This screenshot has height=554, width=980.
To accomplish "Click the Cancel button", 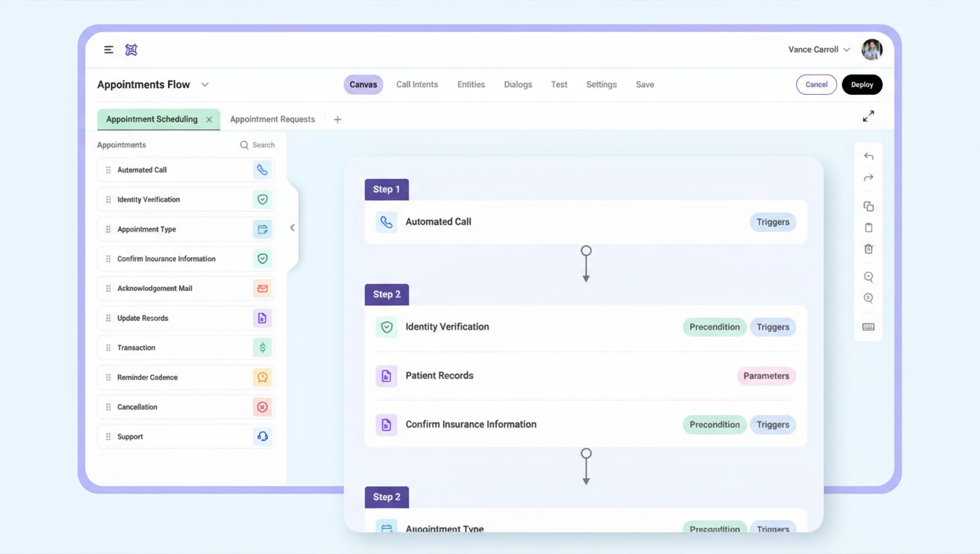I will pos(816,85).
